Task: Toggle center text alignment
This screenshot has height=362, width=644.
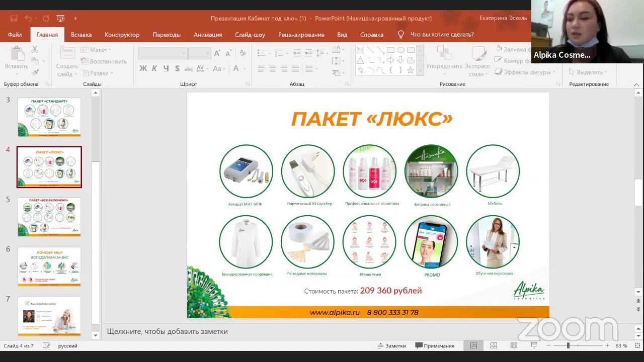Action: tap(273, 68)
